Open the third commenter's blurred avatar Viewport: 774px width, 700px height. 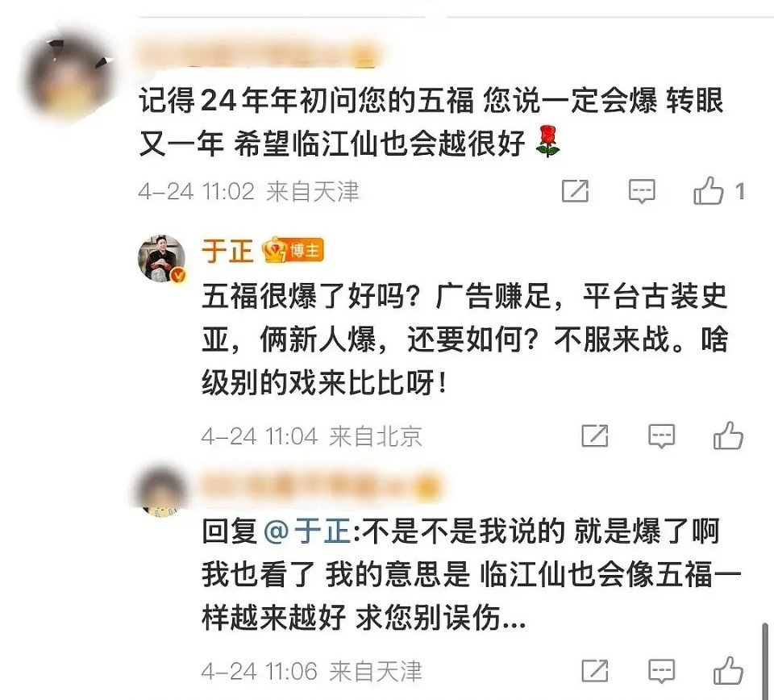click(x=160, y=488)
